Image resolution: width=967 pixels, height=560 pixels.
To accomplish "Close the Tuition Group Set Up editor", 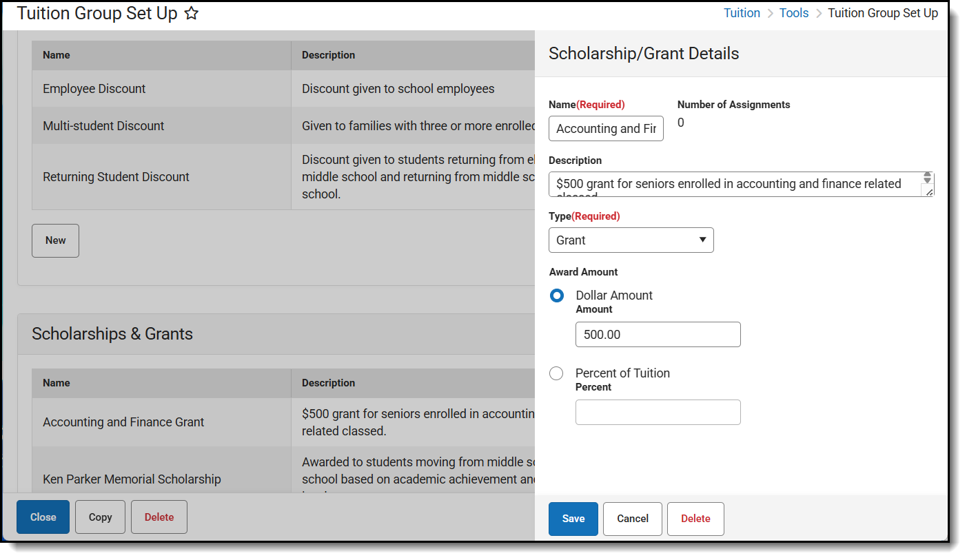I will [x=43, y=517].
